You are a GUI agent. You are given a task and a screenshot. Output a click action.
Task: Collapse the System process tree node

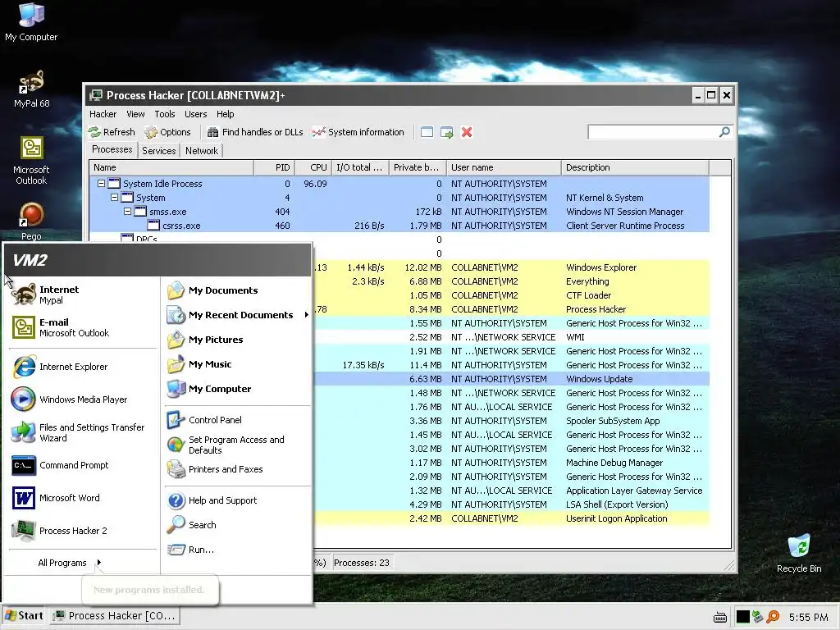coord(114,197)
